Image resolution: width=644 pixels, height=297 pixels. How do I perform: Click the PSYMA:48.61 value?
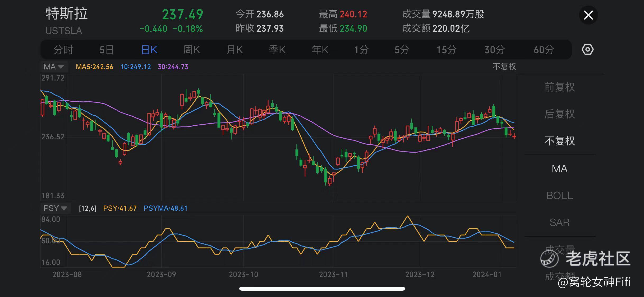pyautogui.click(x=165, y=208)
